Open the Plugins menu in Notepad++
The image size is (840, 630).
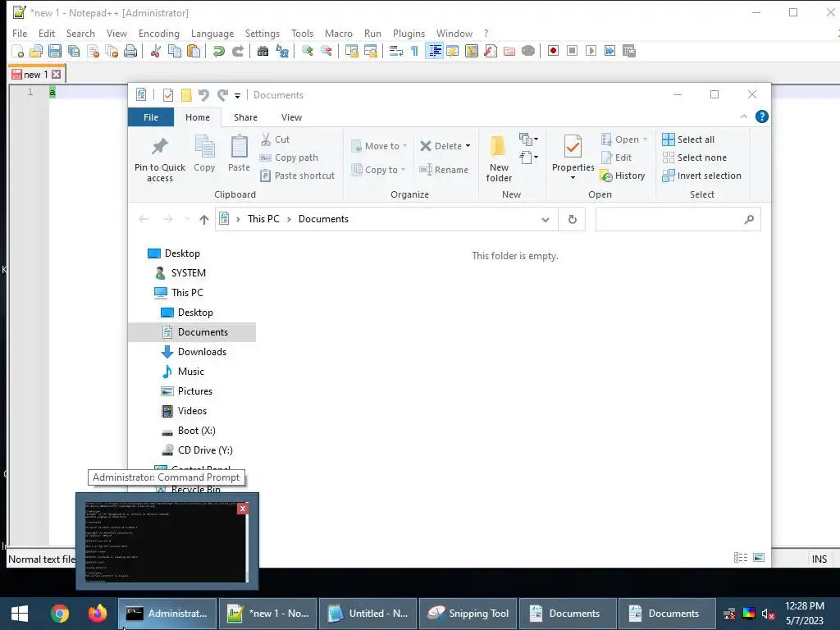coord(409,33)
